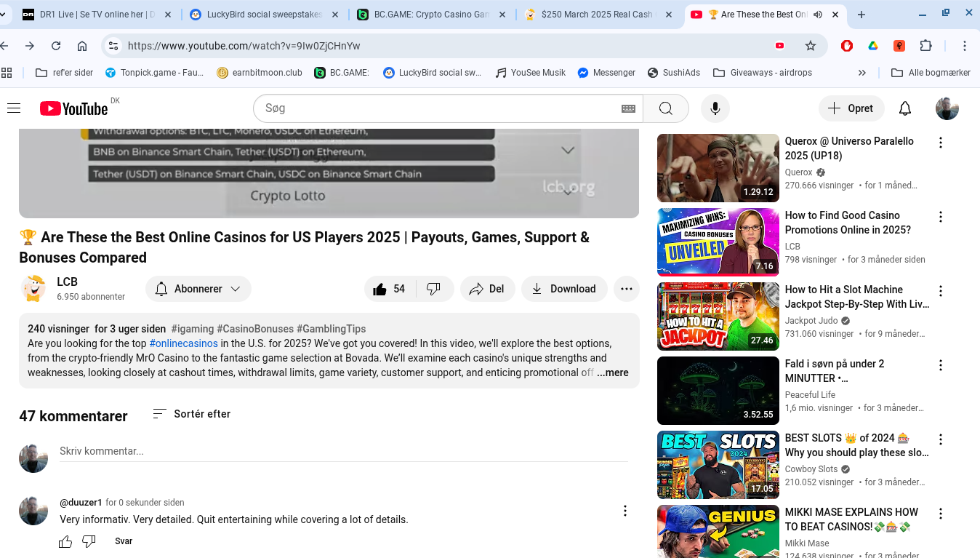Viewport: 980px width, 558px height.
Task: Like the @duuzer1 comment
Action: pyautogui.click(x=65, y=541)
